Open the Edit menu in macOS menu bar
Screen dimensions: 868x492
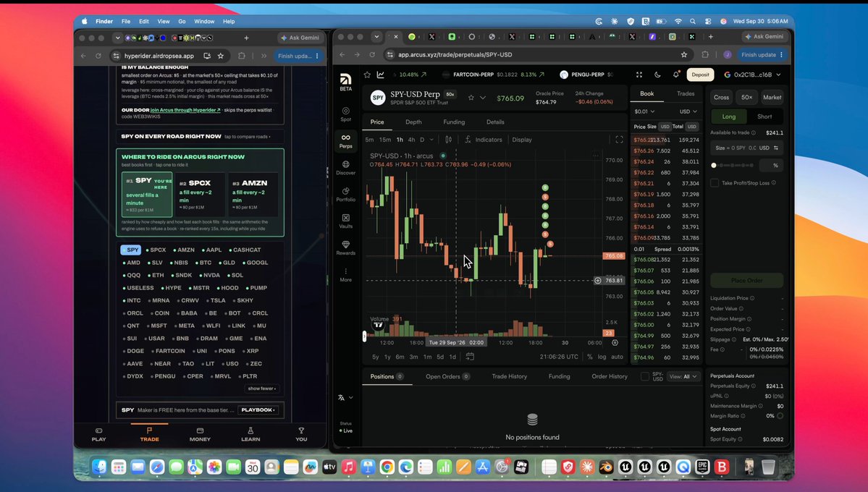click(x=144, y=22)
